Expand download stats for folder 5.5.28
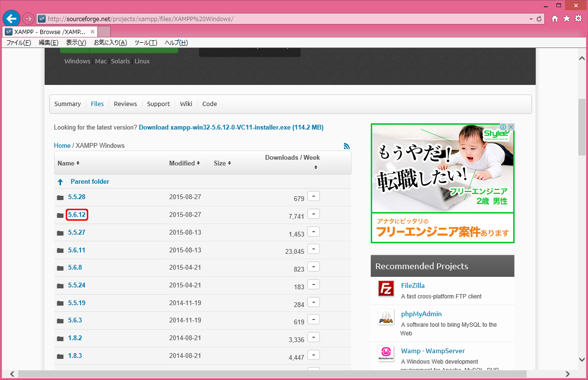The image size is (588, 380). point(314,196)
